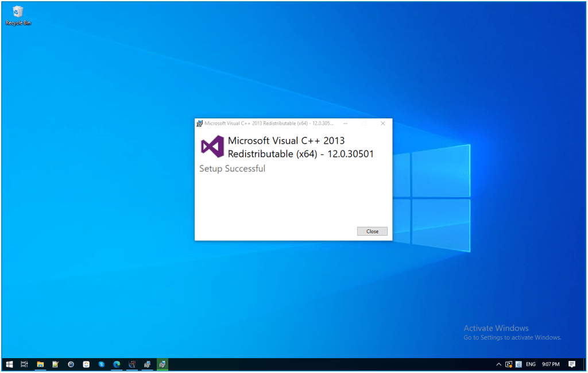The width and height of the screenshot is (588, 373).
Task: Click the blue E icon in the system tray
Action: tap(519, 364)
